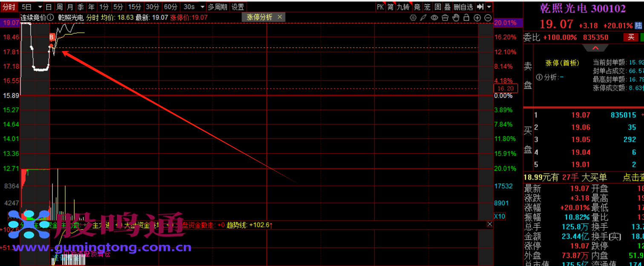
Task: Click the info icon next to 连续竞价
Action: point(51,18)
